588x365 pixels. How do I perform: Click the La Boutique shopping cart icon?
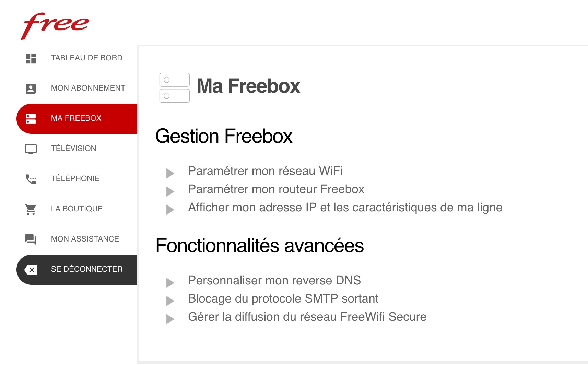(x=31, y=209)
